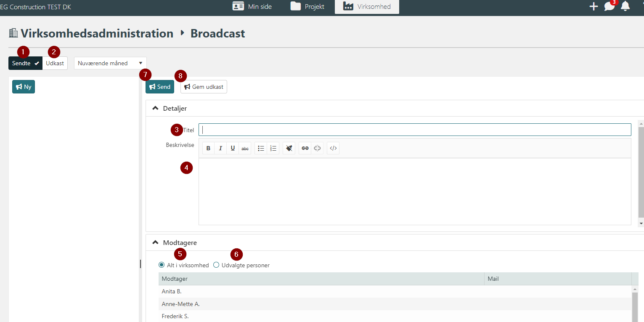Apply italic formatting in the editor
Screen dimensions: 644x322
tap(220, 148)
